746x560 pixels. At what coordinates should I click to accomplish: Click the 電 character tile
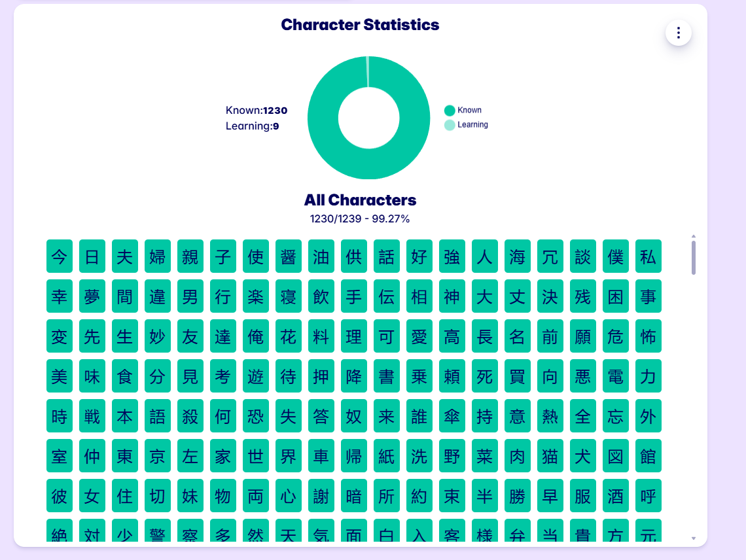(x=616, y=376)
